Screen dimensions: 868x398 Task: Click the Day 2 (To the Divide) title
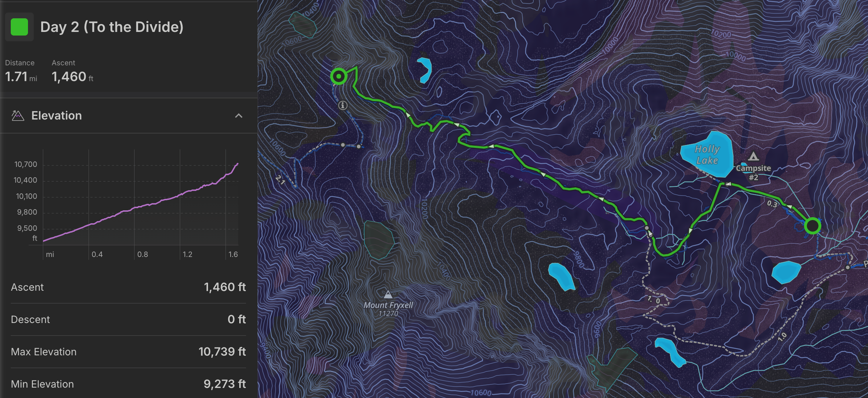(112, 27)
